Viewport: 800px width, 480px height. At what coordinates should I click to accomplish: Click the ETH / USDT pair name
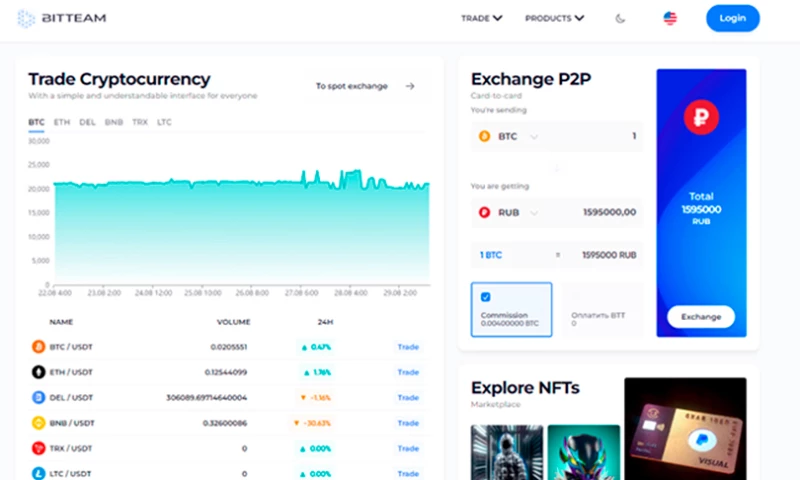point(71,372)
